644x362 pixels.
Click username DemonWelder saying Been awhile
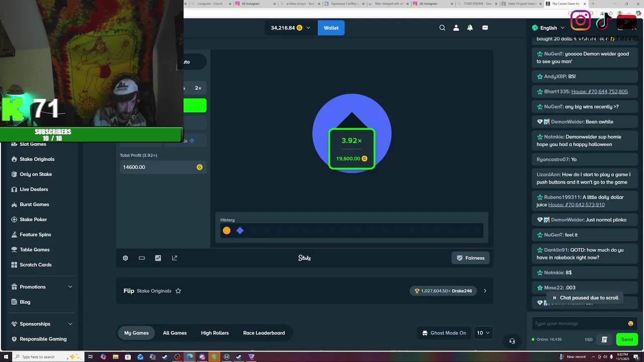click(567, 122)
